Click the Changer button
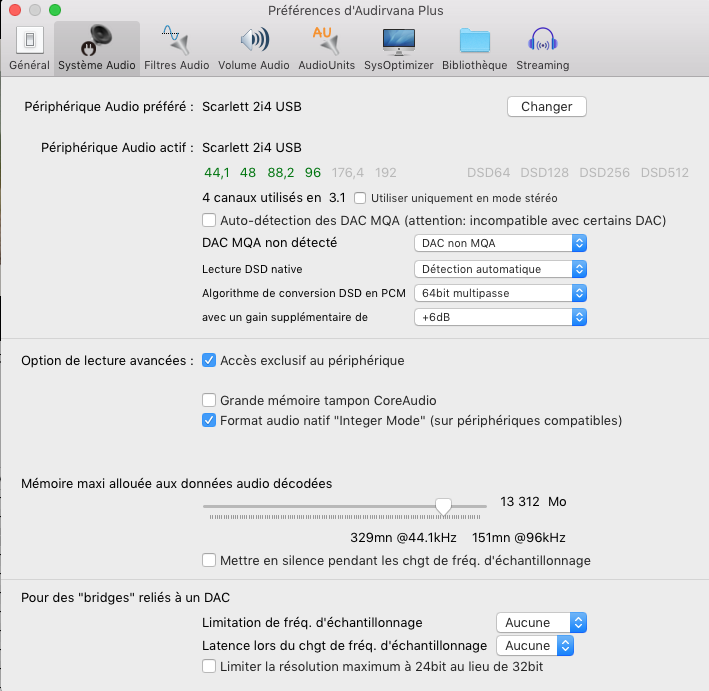The image size is (709, 691). pyautogui.click(x=547, y=107)
